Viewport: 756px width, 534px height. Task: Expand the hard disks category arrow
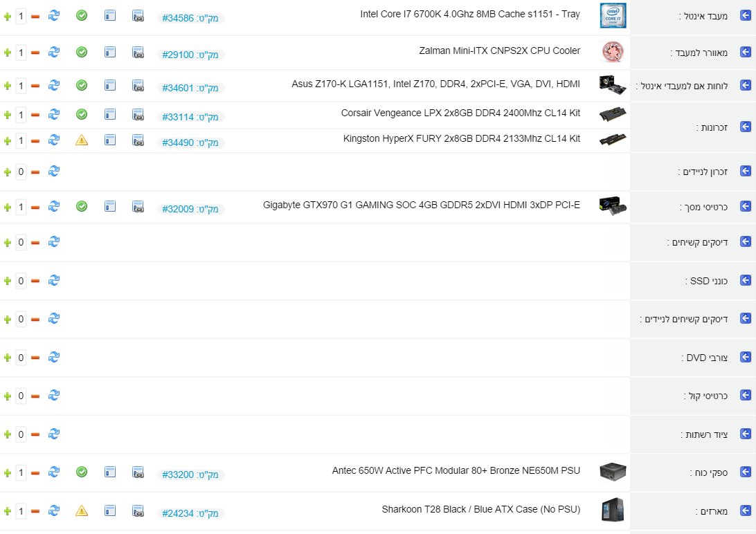(x=746, y=241)
